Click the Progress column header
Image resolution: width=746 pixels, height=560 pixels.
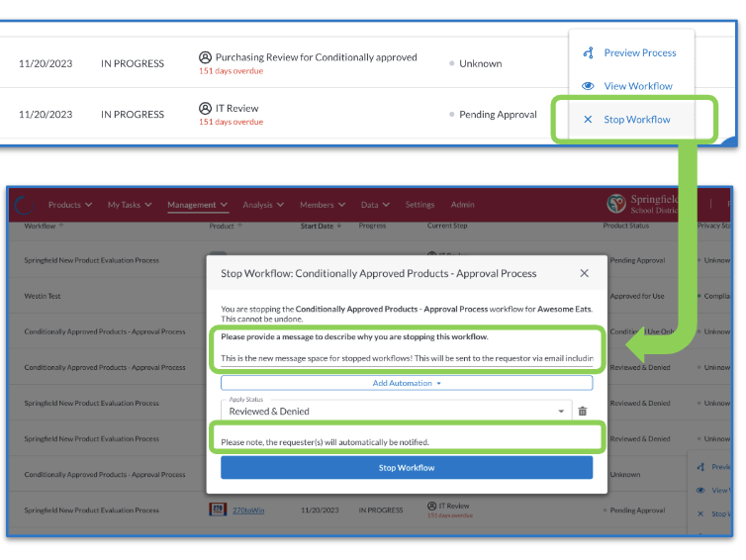point(372,226)
